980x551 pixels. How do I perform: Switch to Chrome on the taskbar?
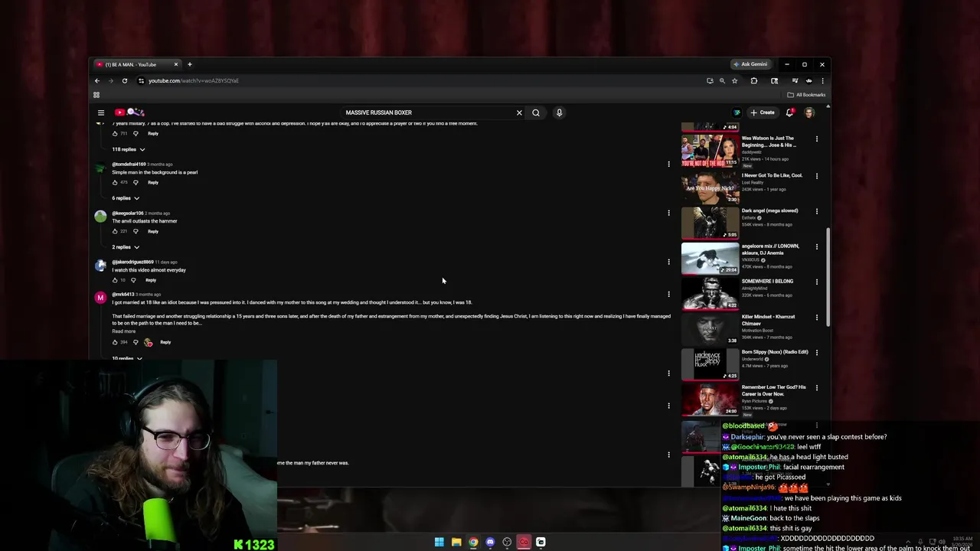pos(473,542)
